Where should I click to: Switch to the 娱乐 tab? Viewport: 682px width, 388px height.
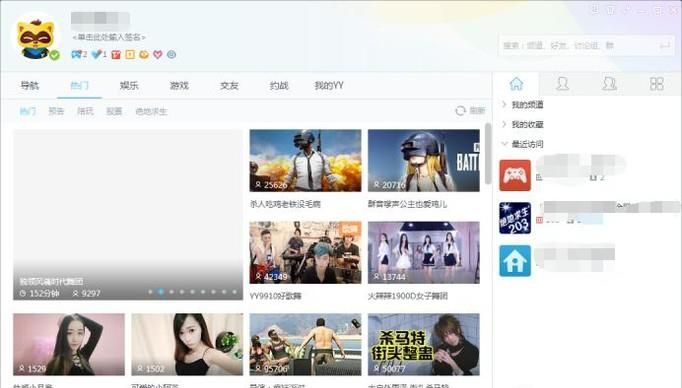click(x=129, y=86)
